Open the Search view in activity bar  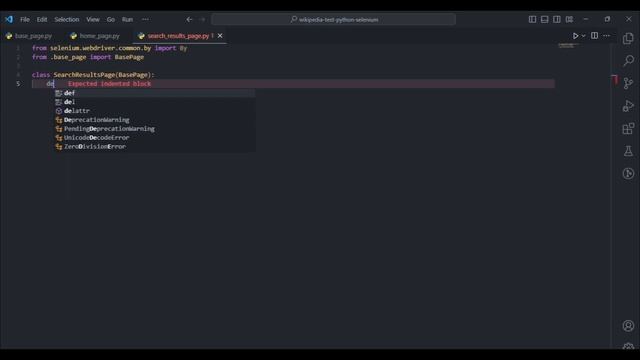[x=628, y=61]
